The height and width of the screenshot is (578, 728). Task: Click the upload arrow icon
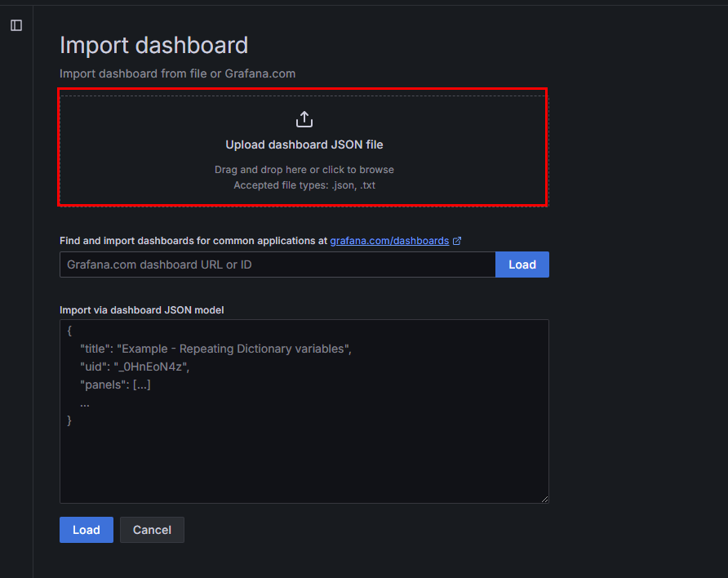(304, 119)
